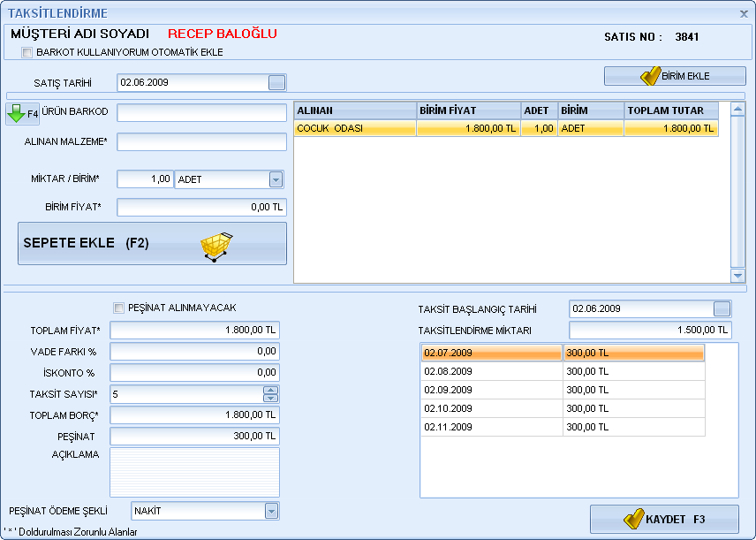Image resolution: width=756 pixels, height=540 pixels.
Task: Click the BİRİM FİYAT column header
Action: 469,110
